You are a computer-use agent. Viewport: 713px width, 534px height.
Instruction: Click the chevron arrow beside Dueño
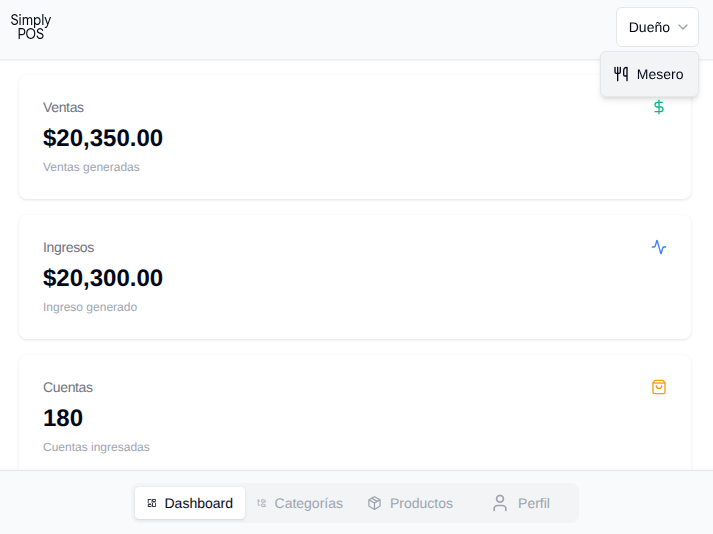683,27
